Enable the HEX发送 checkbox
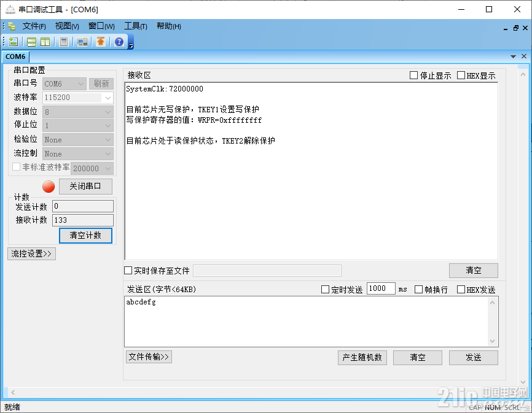 tap(461, 289)
